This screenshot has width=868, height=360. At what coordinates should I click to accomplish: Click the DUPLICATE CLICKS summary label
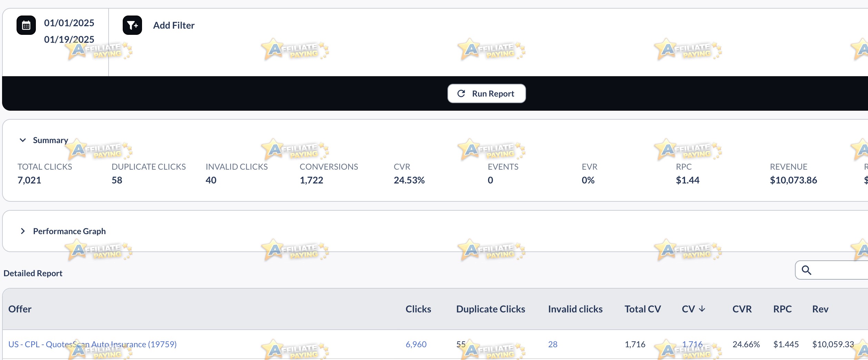click(149, 167)
